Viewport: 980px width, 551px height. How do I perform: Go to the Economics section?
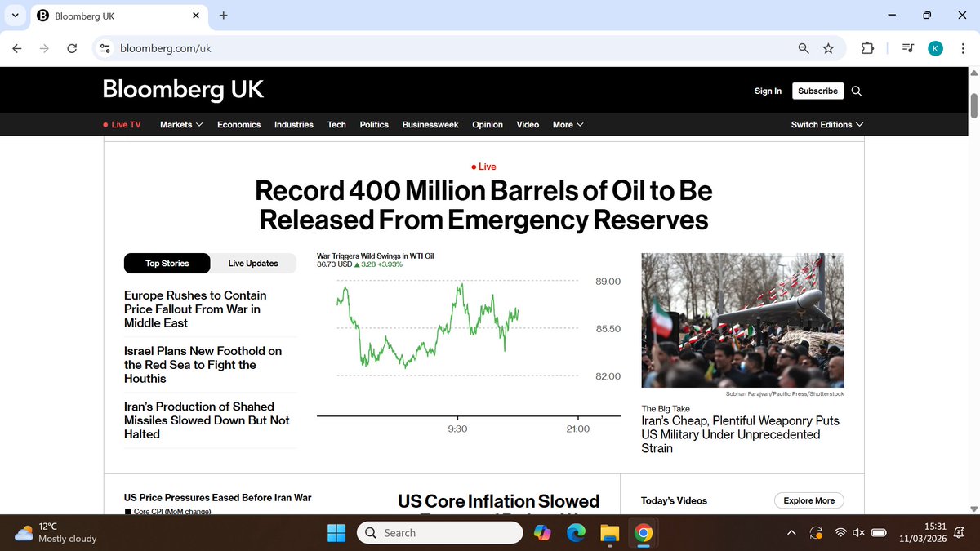point(239,125)
